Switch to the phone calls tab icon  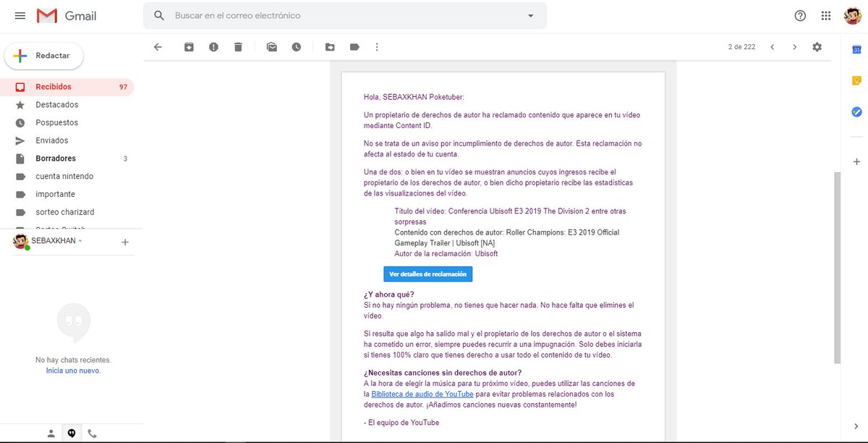click(x=92, y=434)
